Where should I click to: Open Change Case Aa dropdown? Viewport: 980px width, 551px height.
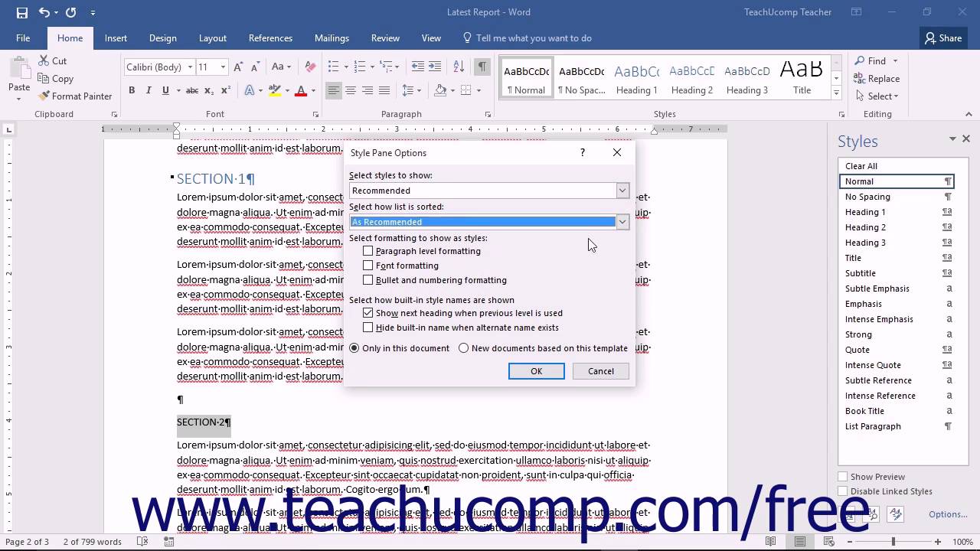pos(280,67)
